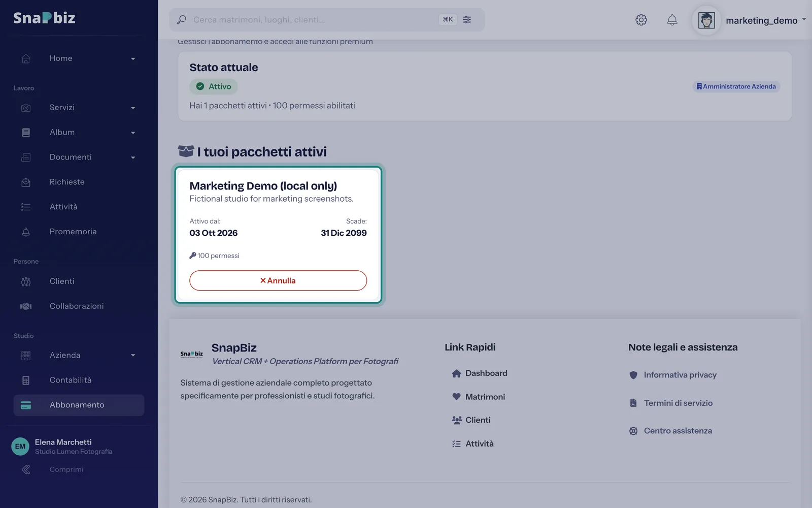Go to Richieste in the sidebar
The height and width of the screenshot is (508, 812).
[79, 182]
